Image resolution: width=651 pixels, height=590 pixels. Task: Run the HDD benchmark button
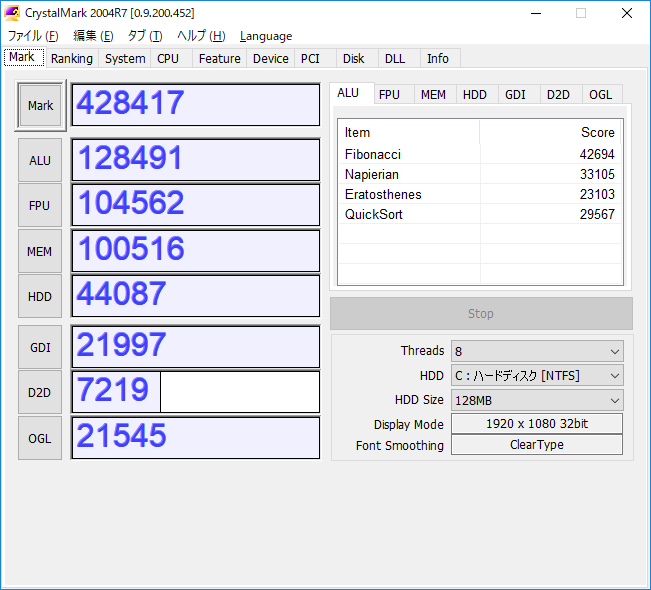tap(40, 296)
